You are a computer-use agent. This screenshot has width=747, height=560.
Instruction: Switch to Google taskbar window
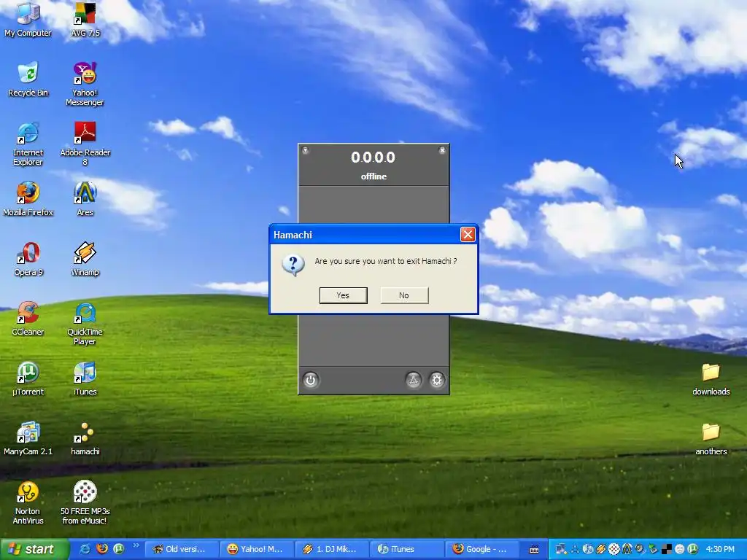coord(482,549)
